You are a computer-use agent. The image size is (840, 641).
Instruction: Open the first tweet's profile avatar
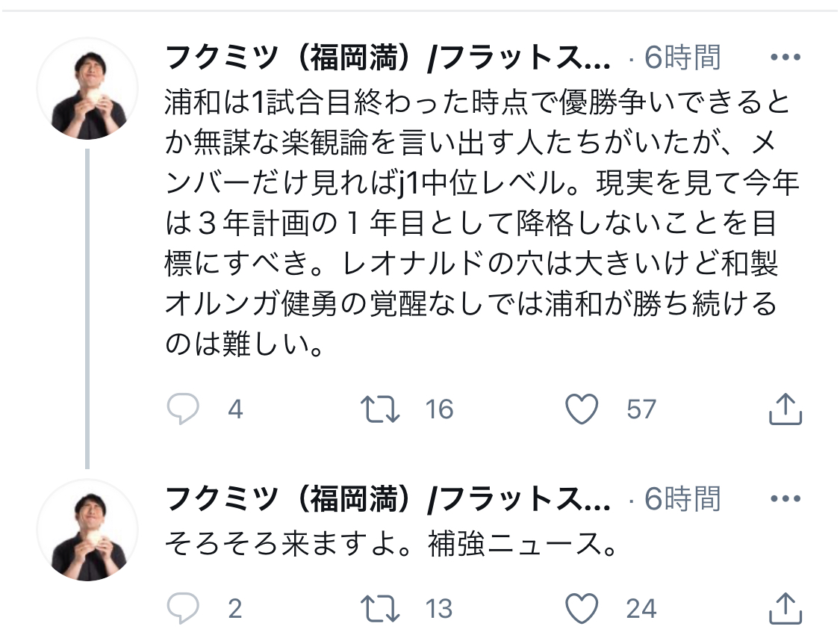(x=87, y=88)
